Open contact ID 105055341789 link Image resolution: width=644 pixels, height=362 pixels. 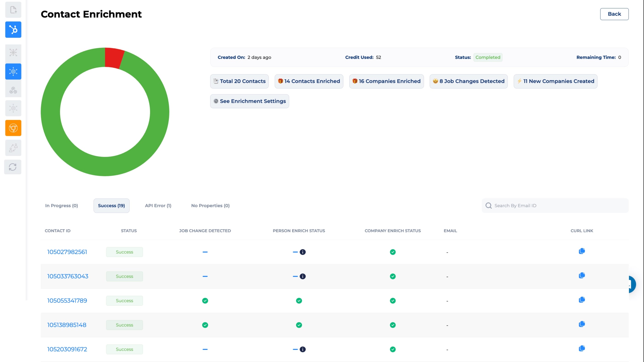point(67,300)
